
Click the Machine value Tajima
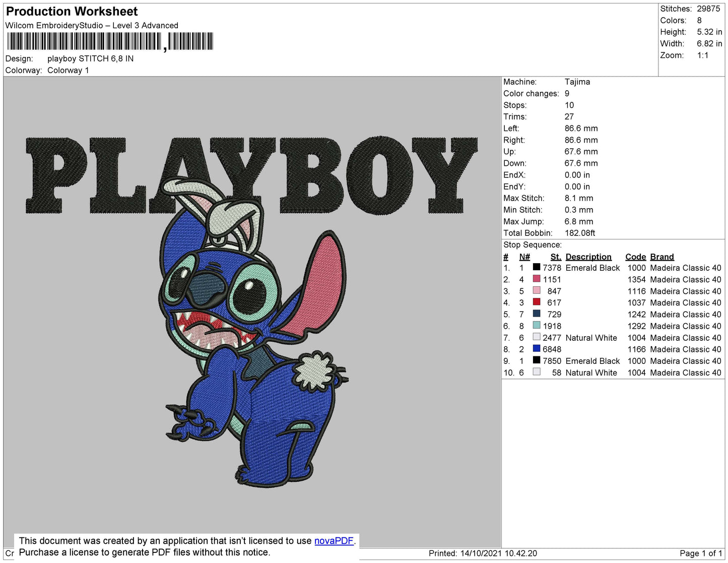(577, 82)
